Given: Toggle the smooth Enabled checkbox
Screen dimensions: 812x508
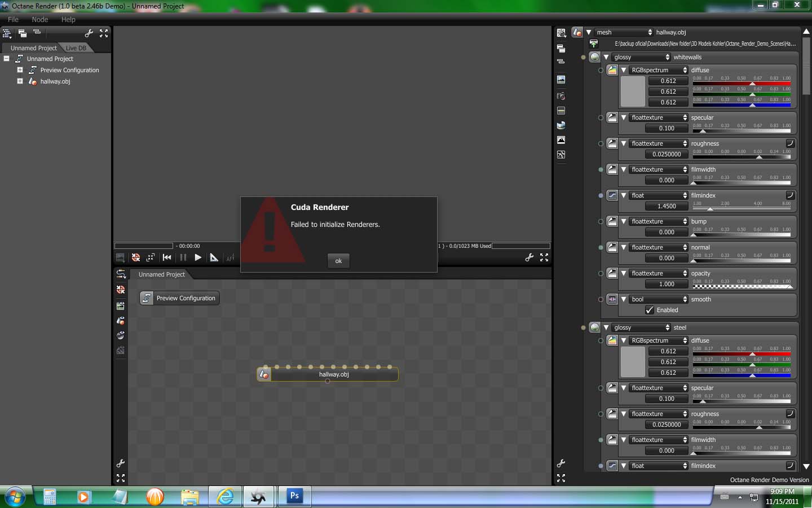Looking at the screenshot, I should (x=650, y=310).
